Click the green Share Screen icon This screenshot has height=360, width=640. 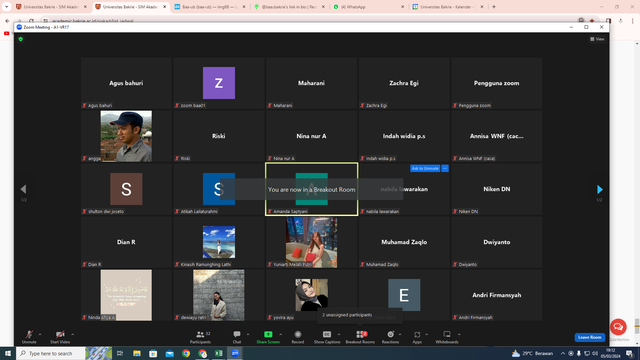coord(268,334)
